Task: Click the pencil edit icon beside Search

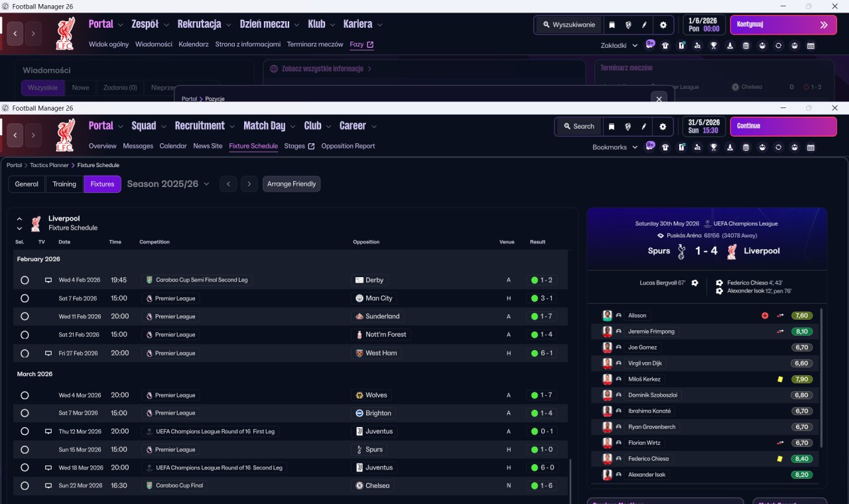Action: coord(644,126)
